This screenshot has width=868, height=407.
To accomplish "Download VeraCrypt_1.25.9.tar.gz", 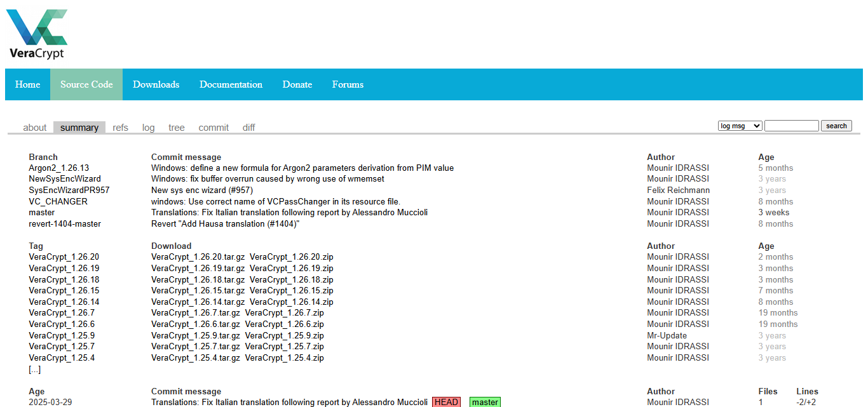I will tap(196, 335).
